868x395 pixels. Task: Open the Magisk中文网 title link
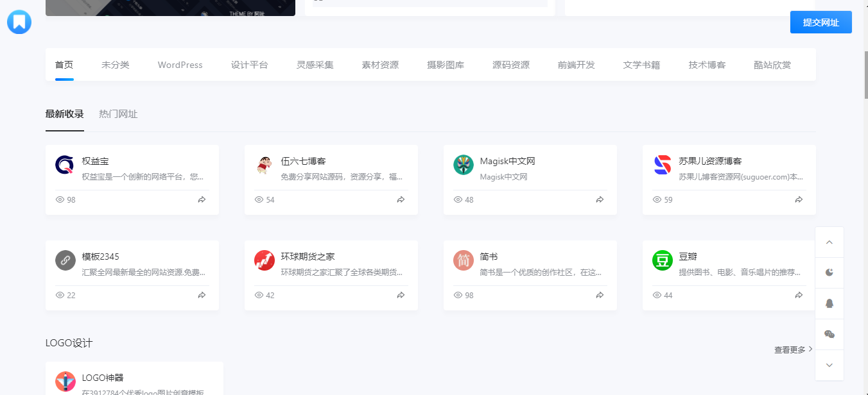(508, 161)
